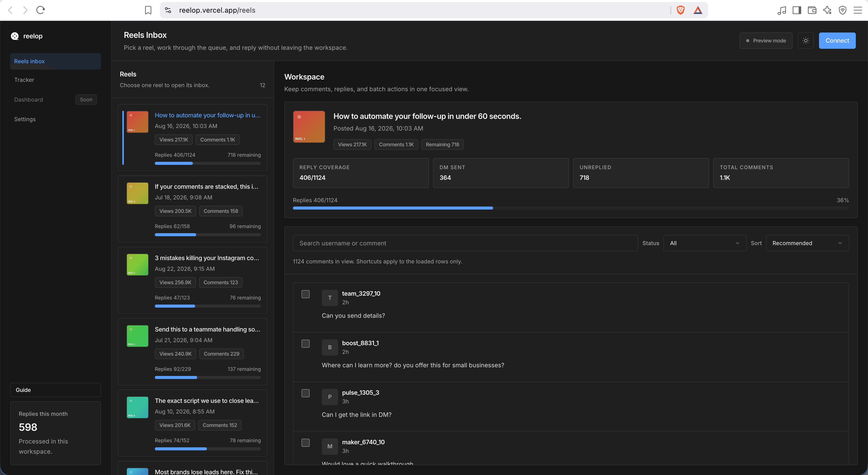
Task: Click the teal REEL 5 thumbnail
Action: tap(138, 408)
